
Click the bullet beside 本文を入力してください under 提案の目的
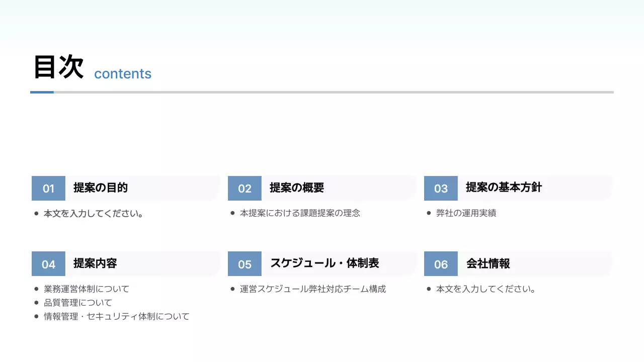tap(35, 213)
